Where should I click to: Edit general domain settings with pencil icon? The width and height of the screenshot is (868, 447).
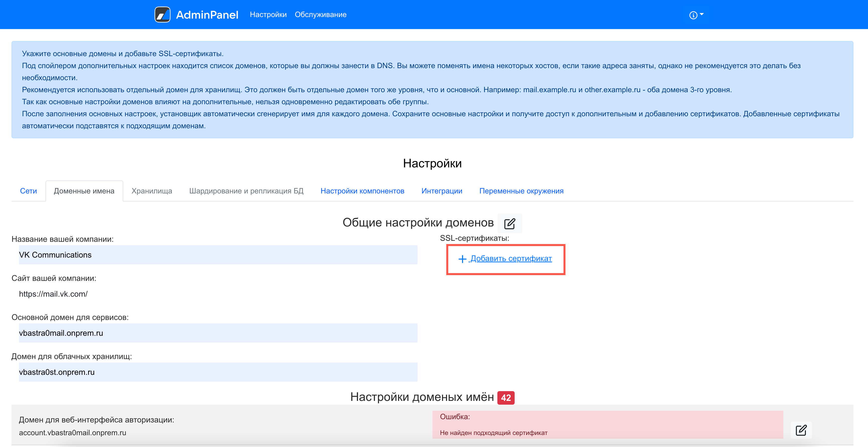[x=509, y=223]
